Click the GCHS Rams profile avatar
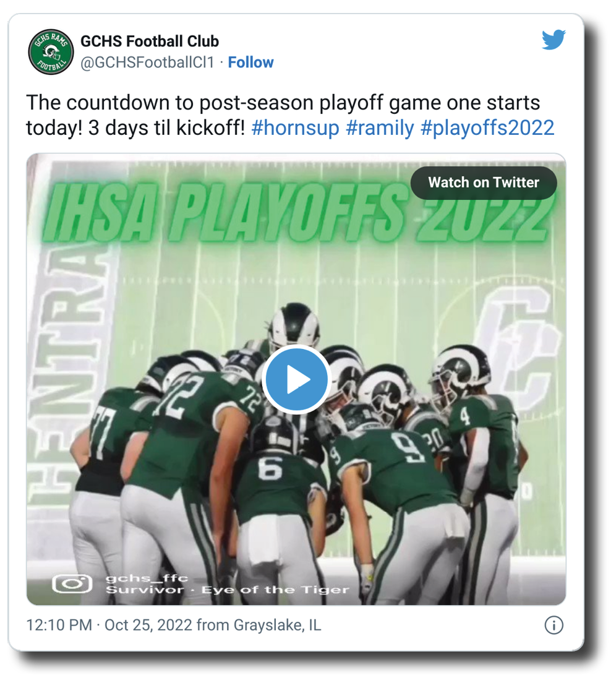This screenshot has width=616, height=688. pyautogui.click(x=51, y=52)
